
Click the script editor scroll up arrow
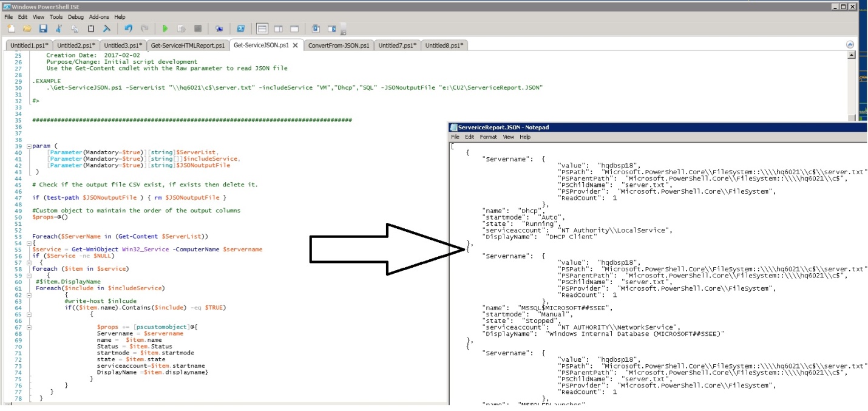tap(851, 55)
